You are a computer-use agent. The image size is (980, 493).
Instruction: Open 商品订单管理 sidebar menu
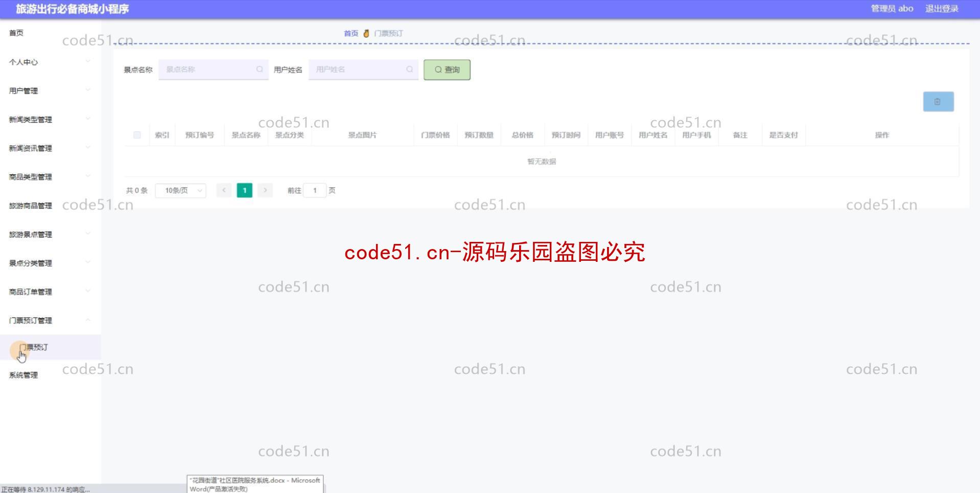tap(50, 292)
